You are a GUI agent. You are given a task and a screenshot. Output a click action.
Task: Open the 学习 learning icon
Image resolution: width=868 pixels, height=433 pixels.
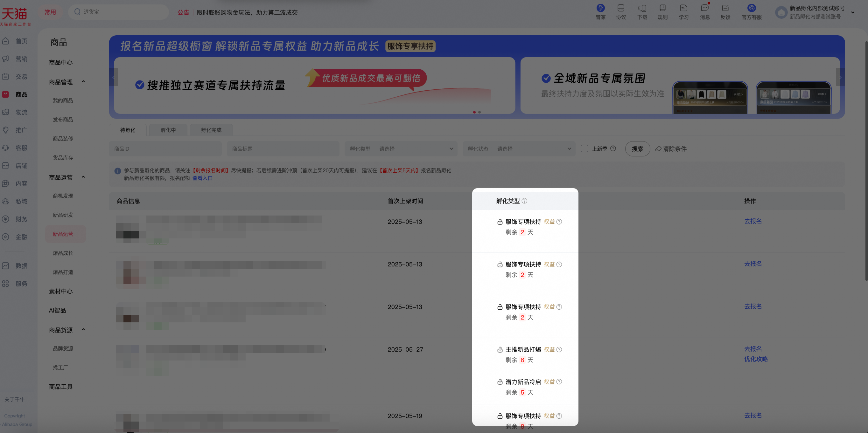[x=683, y=11]
